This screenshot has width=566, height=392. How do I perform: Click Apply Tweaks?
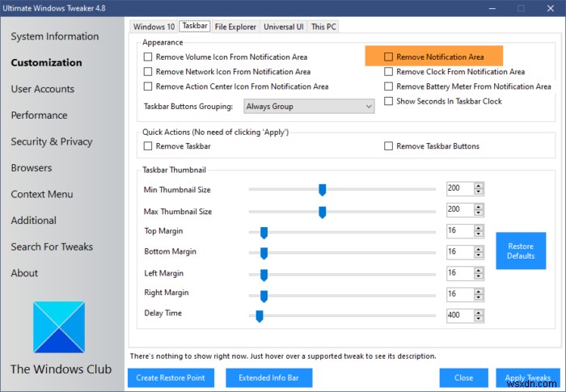click(528, 378)
